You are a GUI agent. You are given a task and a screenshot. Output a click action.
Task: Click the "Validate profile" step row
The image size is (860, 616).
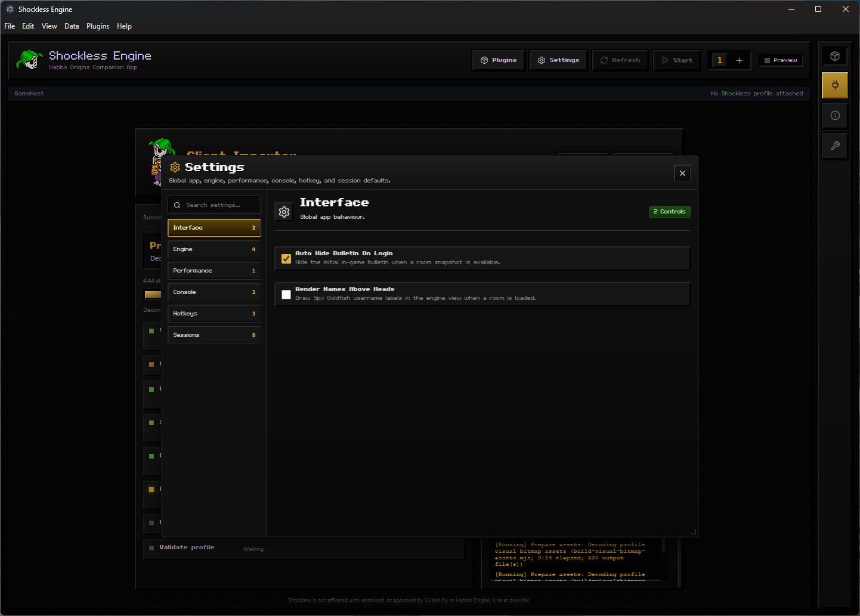pos(304,548)
